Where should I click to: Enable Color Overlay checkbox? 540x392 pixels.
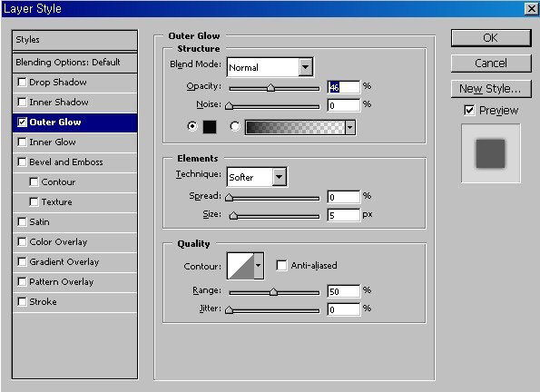pyautogui.click(x=22, y=241)
